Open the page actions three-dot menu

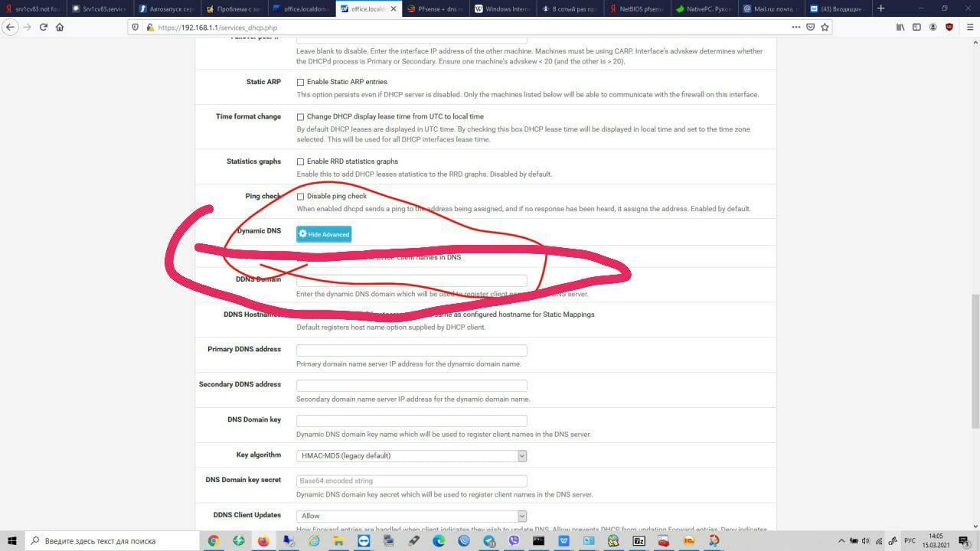tap(796, 27)
